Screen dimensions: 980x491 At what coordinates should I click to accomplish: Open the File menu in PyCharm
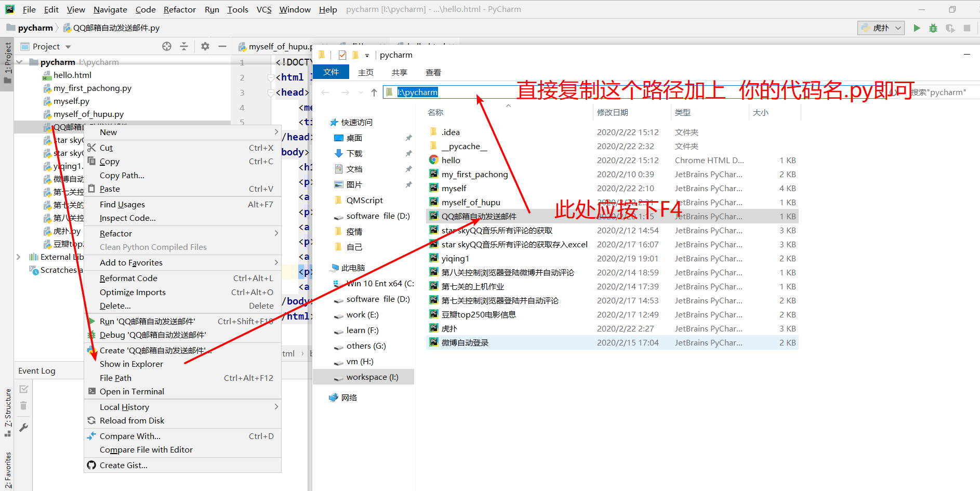click(29, 9)
